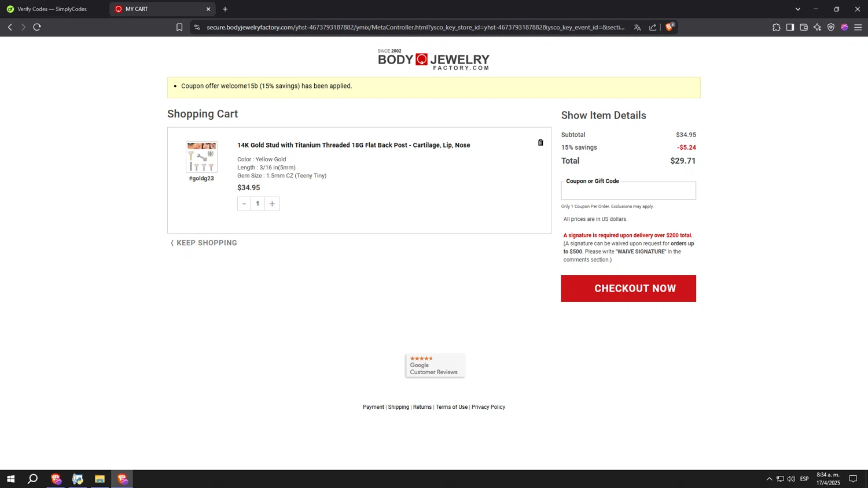Open File Explorer from the taskbar

[100, 479]
